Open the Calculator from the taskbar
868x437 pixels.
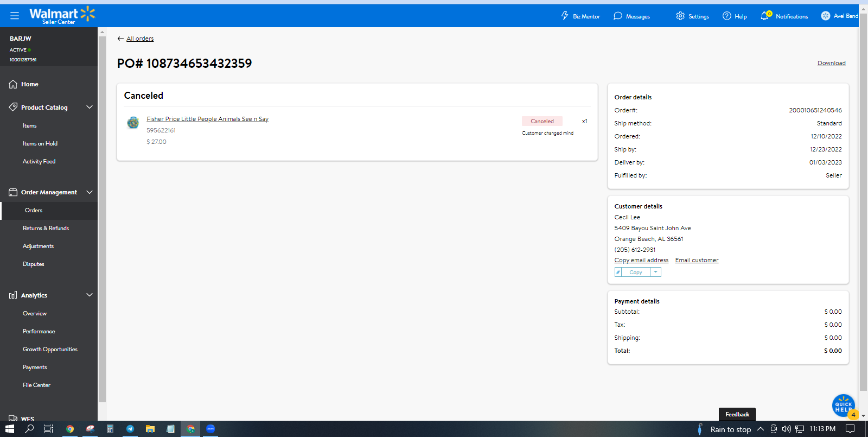(x=110, y=429)
